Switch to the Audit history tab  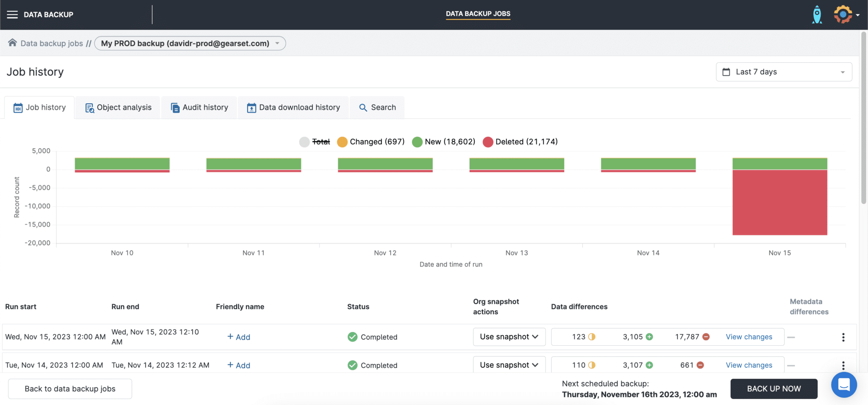pyautogui.click(x=199, y=108)
